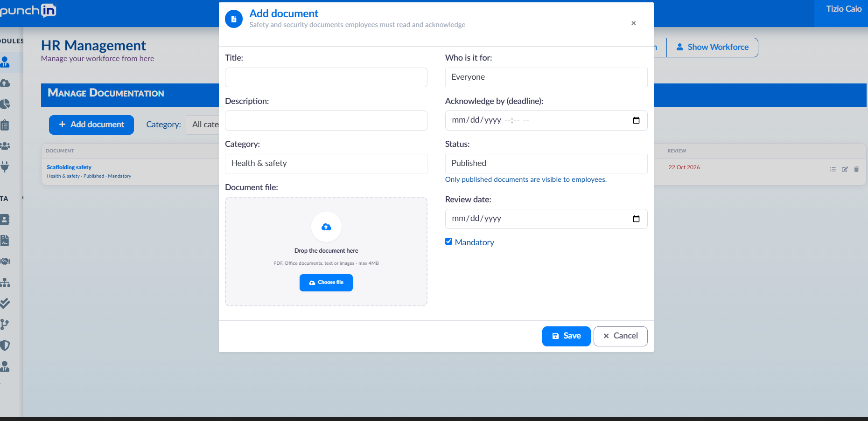Screen dimensions: 868x421
Task: Click the org chart sitemap sidebar icon
Action: pyautogui.click(x=5, y=283)
